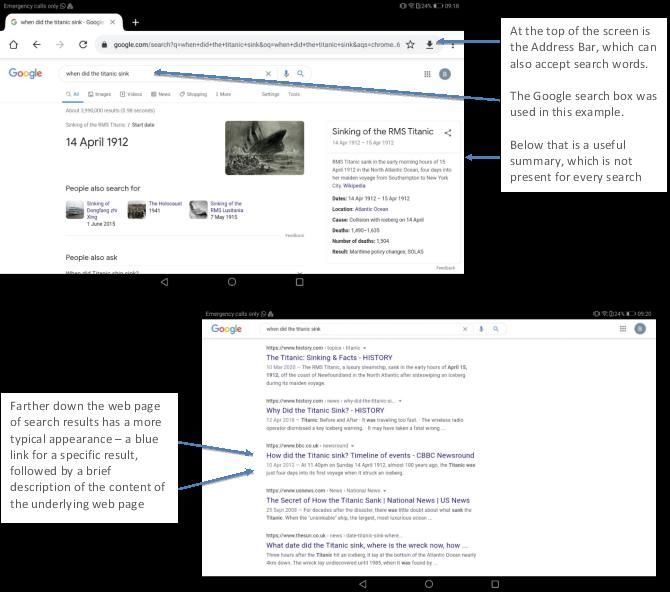Switch to the Videos tab
The height and width of the screenshot is (592, 670).
point(131,94)
